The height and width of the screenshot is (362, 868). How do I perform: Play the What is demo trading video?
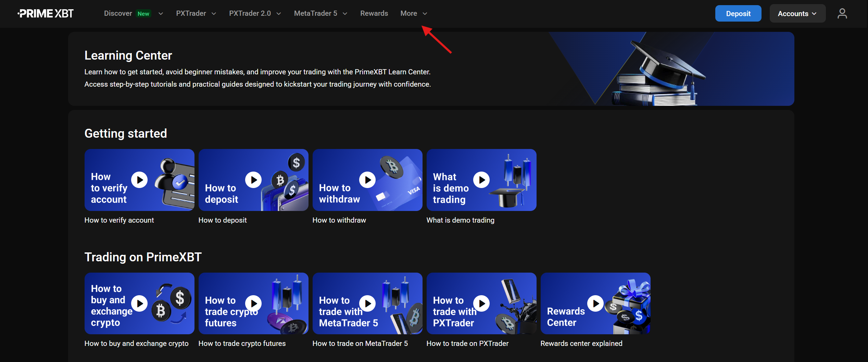(x=481, y=180)
